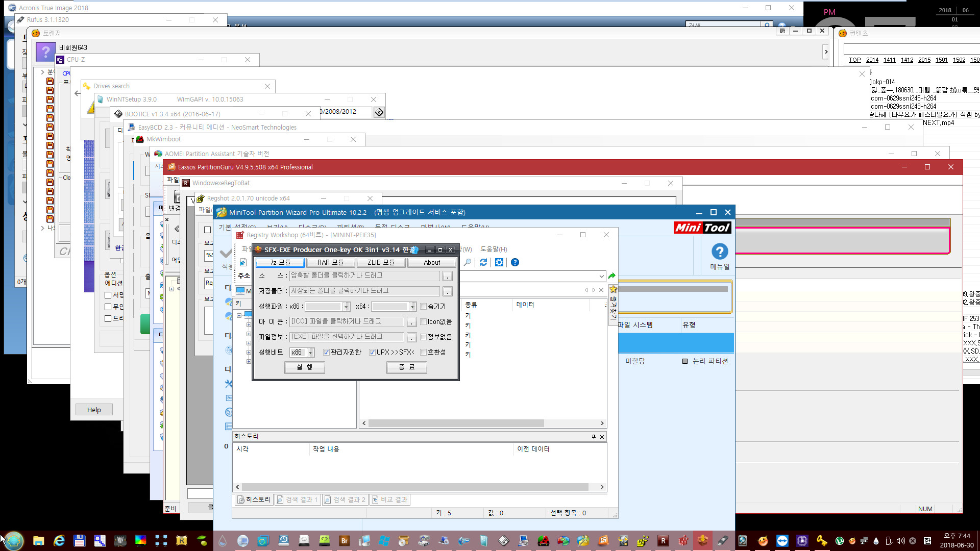Click the volume speaker icon in the system tray

(x=900, y=541)
